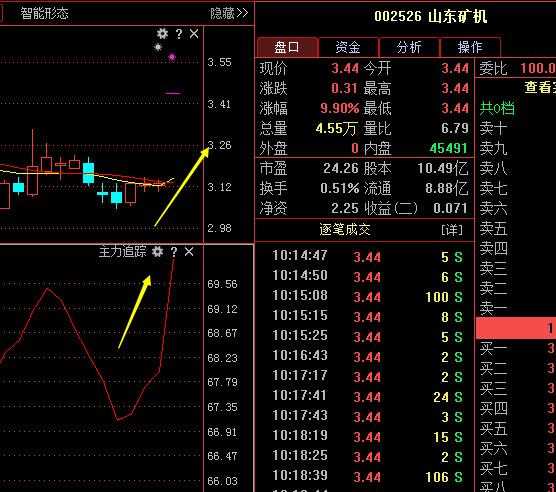Open settings gear of the K-line chart
The image size is (556, 492).
coord(162,34)
